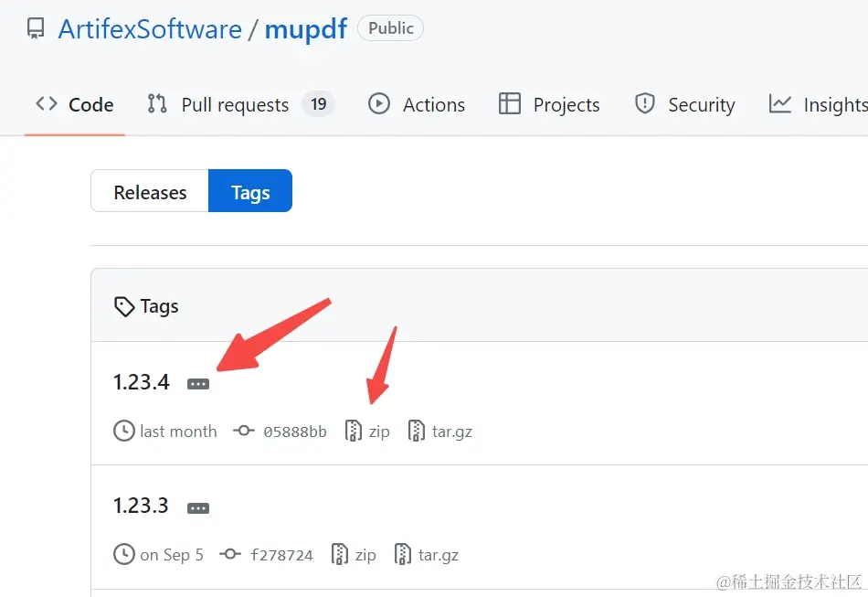Switch to the Releases view
This screenshot has width=868, height=597.
coord(150,191)
